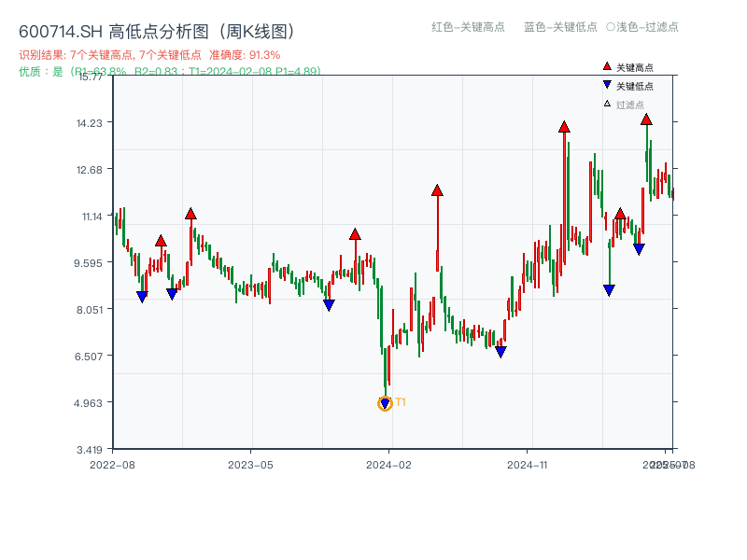
Task: Click the 14.23 y-axis label
Action: pos(90,123)
